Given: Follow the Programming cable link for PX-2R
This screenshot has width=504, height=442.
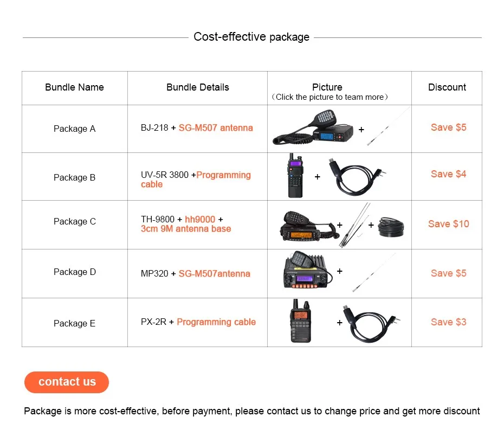Looking at the screenshot, I should 216,322.
